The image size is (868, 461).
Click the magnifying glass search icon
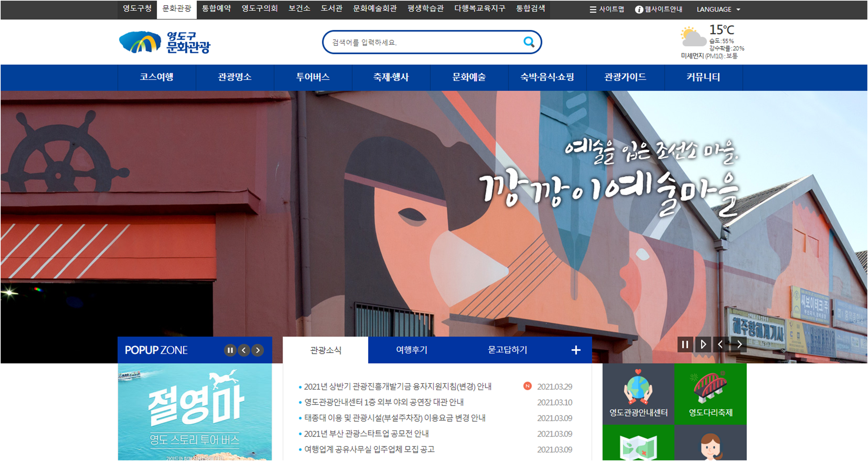[529, 42]
